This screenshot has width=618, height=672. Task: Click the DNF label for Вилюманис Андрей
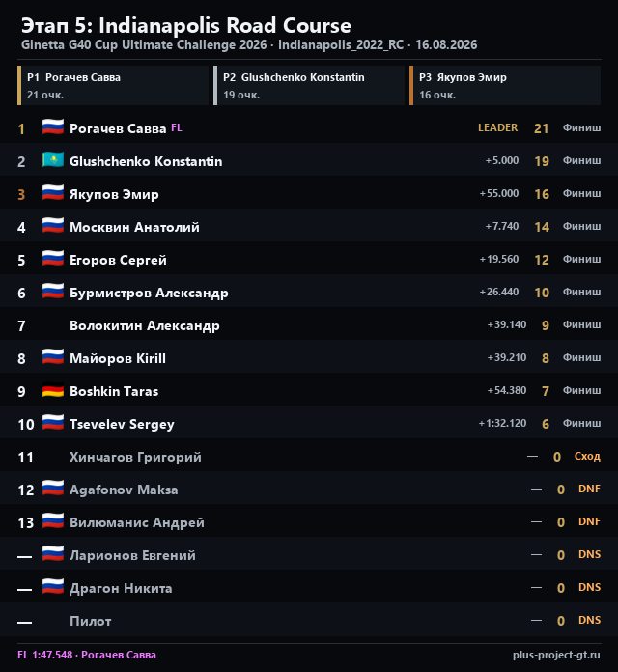[x=589, y=521]
